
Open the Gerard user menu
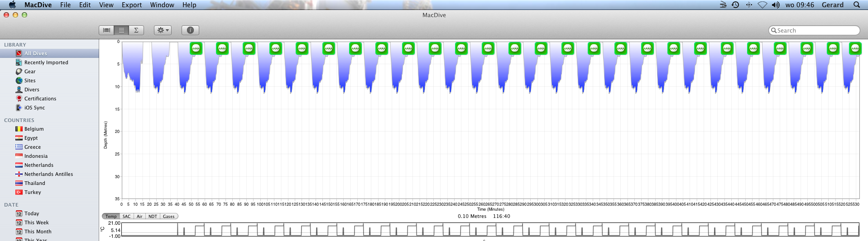832,5
